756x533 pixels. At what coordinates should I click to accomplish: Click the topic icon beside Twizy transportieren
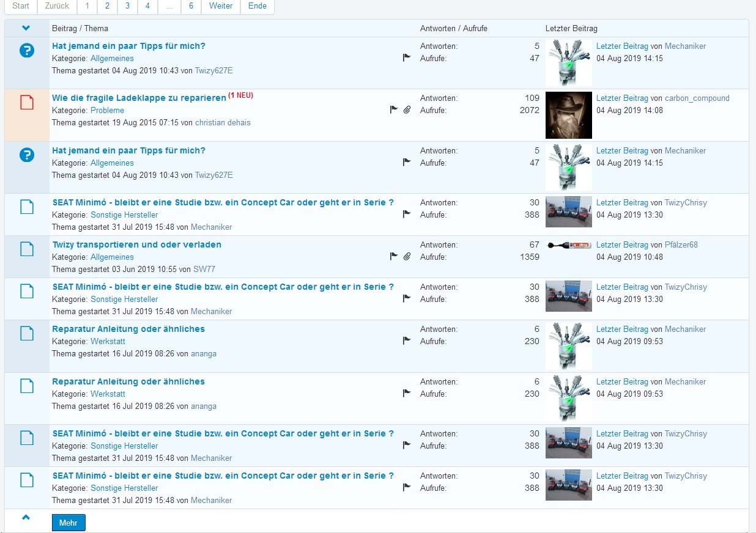click(27, 249)
